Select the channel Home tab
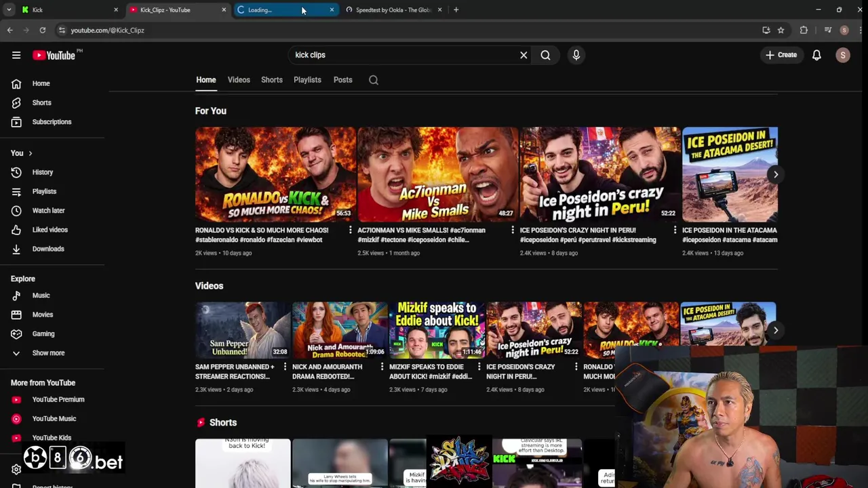Image resolution: width=868 pixels, height=488 pixels. tap(206, 80)
